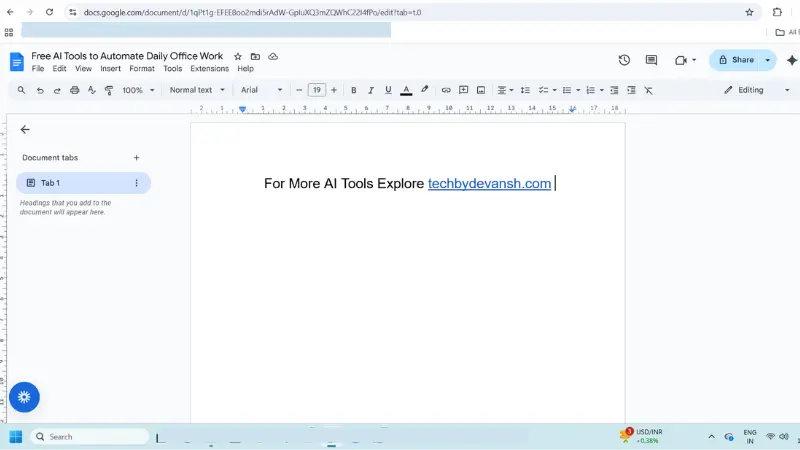The image size is (800, 450).
Task: Open the Google Docs home icon
Action: pos(16,62)
